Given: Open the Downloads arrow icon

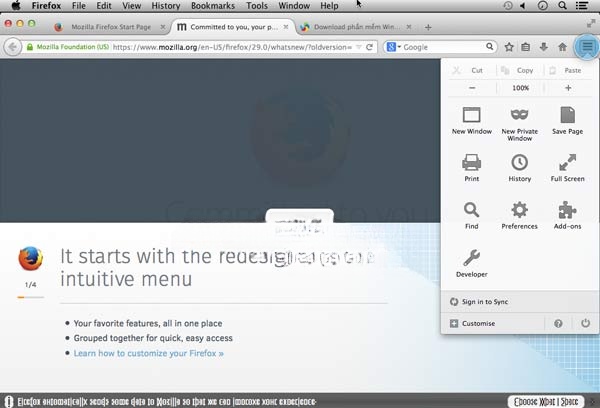Looking at the screenshot, I should click(x=543, y=47).
